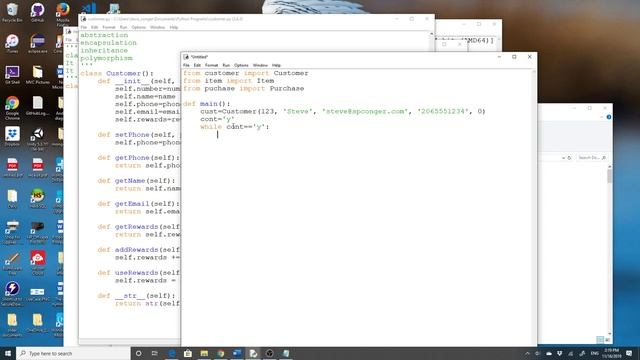Open Microsoft Store on the taskbar
640x360 pixels.
point(188,353)
